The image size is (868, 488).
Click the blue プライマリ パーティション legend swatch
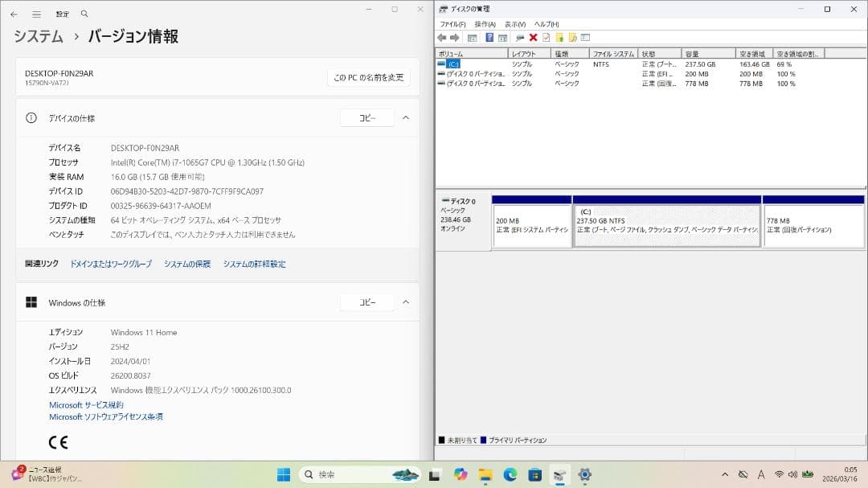click(483, 441)
